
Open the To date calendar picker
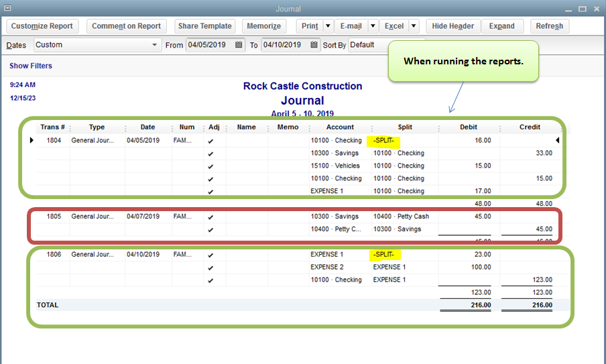pyautogui.click(x=314, y=45)
